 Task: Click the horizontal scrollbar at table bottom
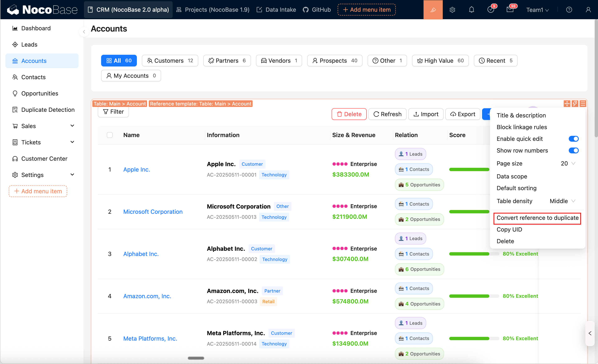(x=196, y=358)
